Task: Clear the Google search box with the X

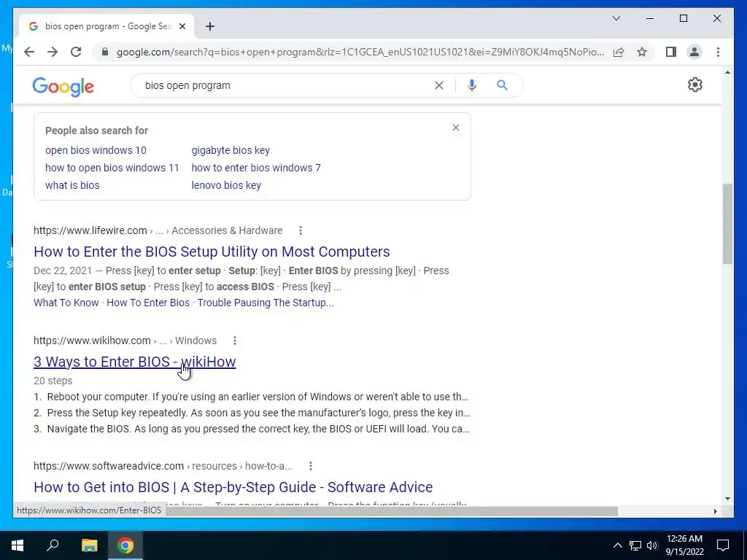Action: (x=438, y=85)
